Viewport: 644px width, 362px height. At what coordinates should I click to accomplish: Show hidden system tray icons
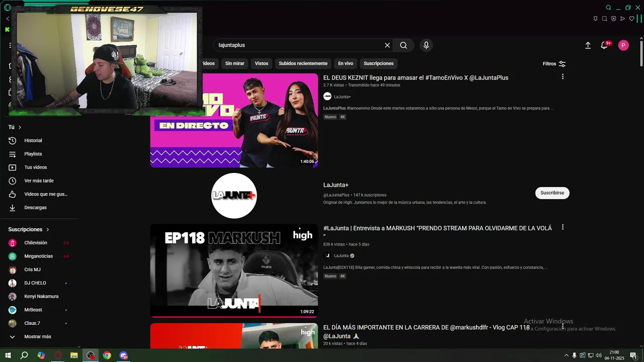click(x=567, y=355)
